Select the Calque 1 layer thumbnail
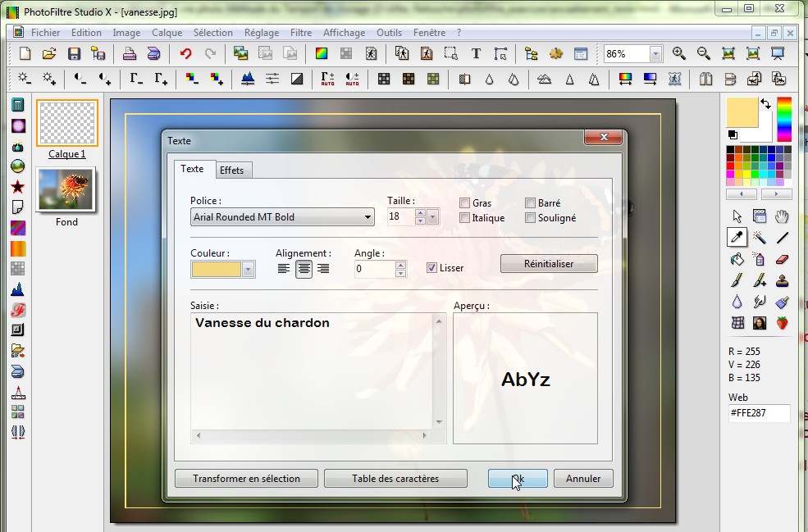The height and width of the screenshot is (532, 808). pos(67,123)
